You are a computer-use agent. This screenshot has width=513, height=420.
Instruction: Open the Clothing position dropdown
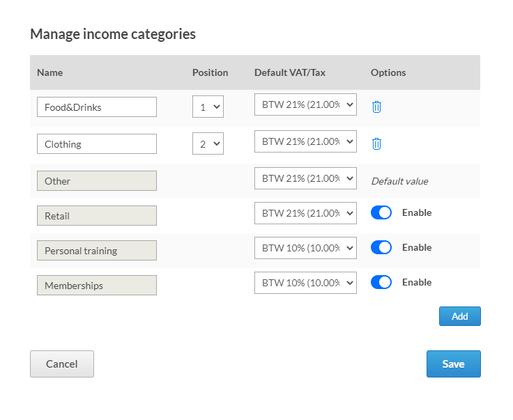[208, 143]
